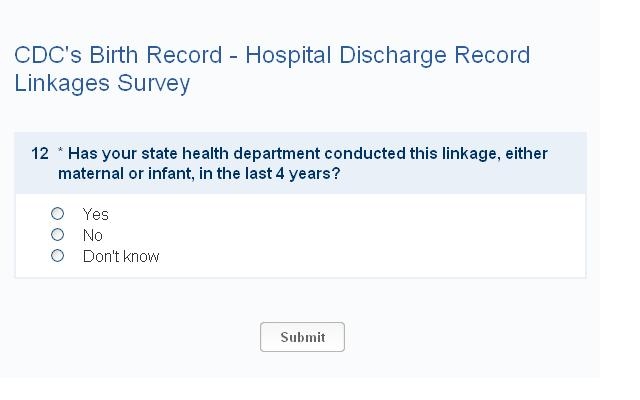Image resolution: width=640 pixels, height=400 pixels.
Task: Click empty white space in the answer options panel
Action: click(x=400, y=236)
